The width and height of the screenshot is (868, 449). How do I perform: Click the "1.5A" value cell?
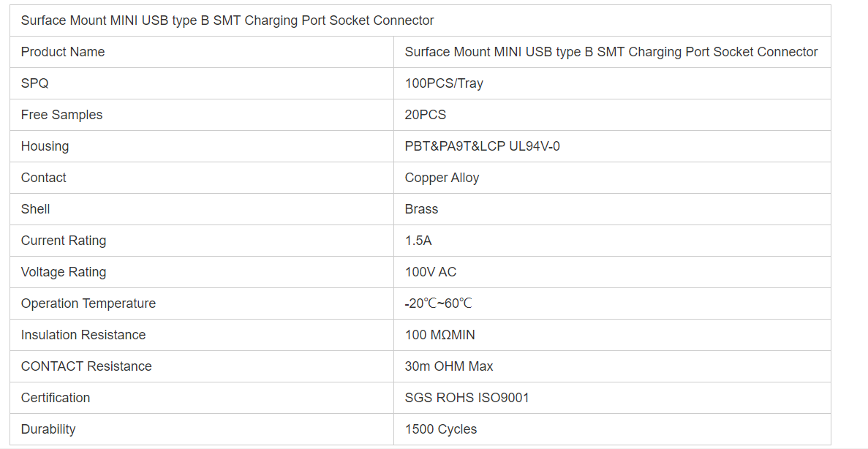pyautogui.click(x=418, y=241)
